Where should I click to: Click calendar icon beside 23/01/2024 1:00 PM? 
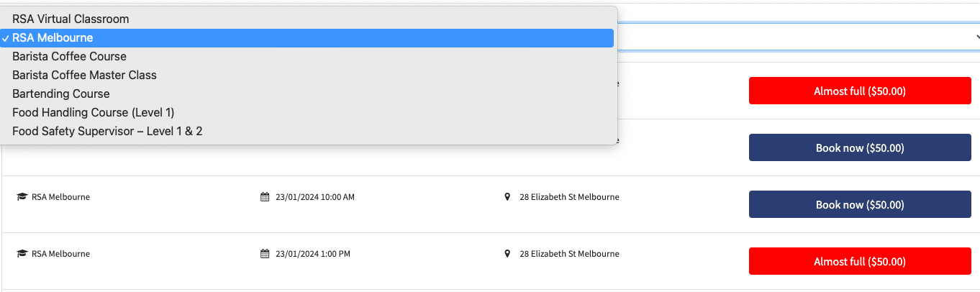(x=264, y=254)
